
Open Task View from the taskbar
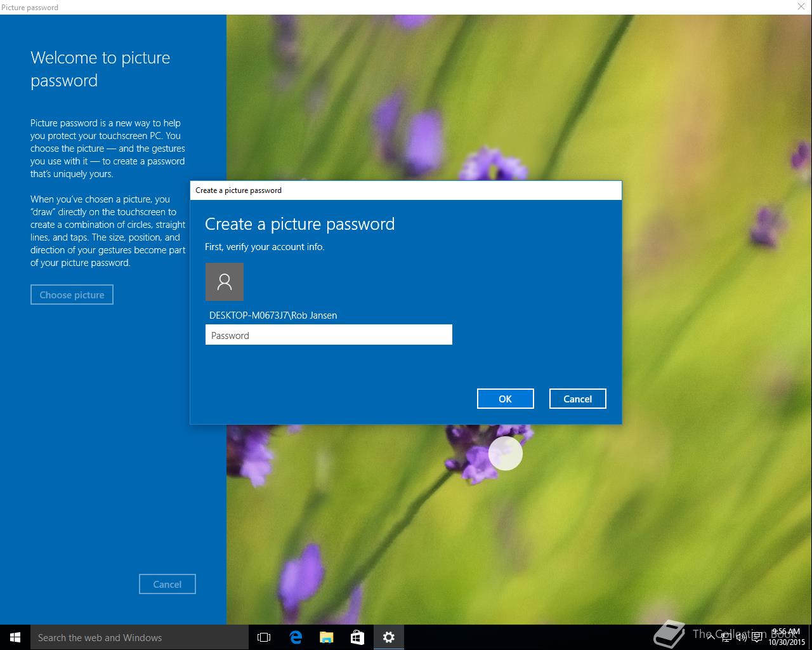tap(264, 637)
